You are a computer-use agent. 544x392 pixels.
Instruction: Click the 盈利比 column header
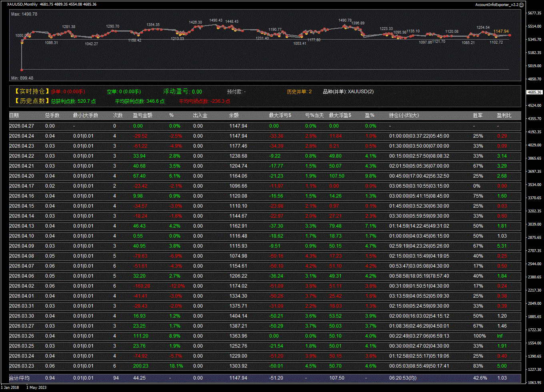tap(503, 116)
